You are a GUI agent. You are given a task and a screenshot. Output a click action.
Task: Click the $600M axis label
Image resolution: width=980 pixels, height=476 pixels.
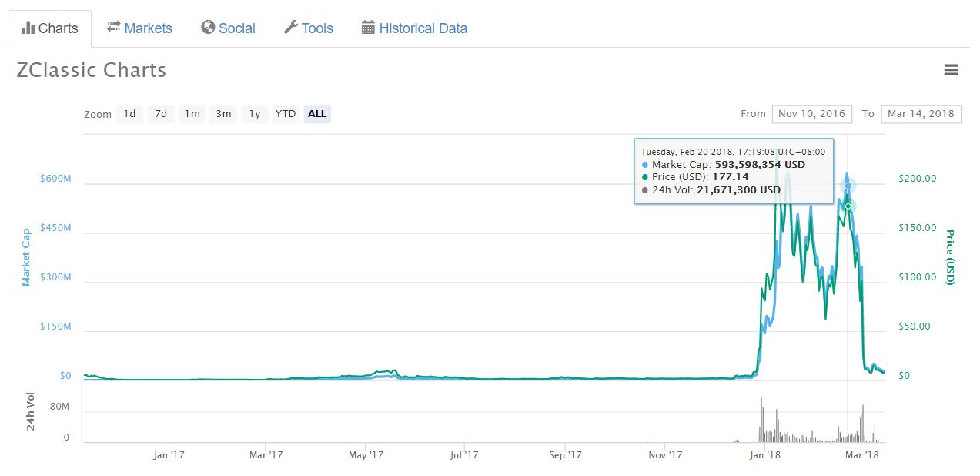tap(55, 179)
